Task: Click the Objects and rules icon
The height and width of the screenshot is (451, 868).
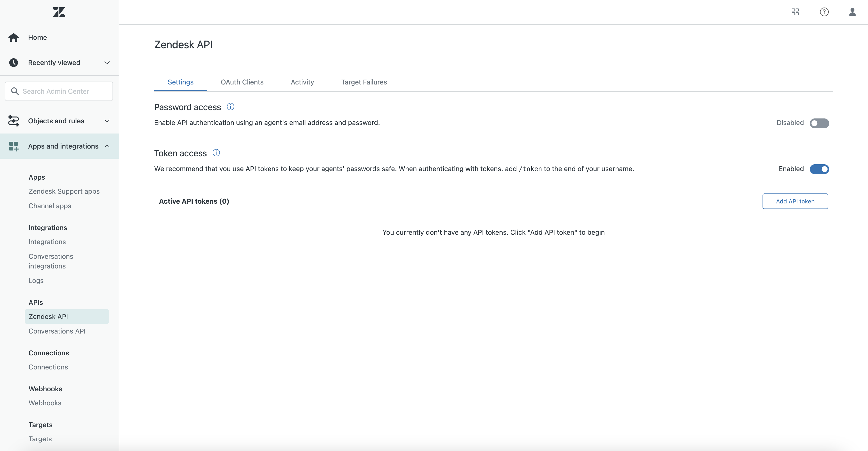Action: tap(14, 121)
